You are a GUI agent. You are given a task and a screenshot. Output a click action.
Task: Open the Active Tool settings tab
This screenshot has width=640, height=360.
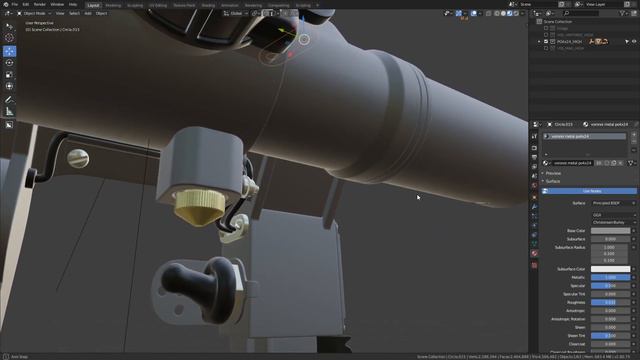(534, 136)
